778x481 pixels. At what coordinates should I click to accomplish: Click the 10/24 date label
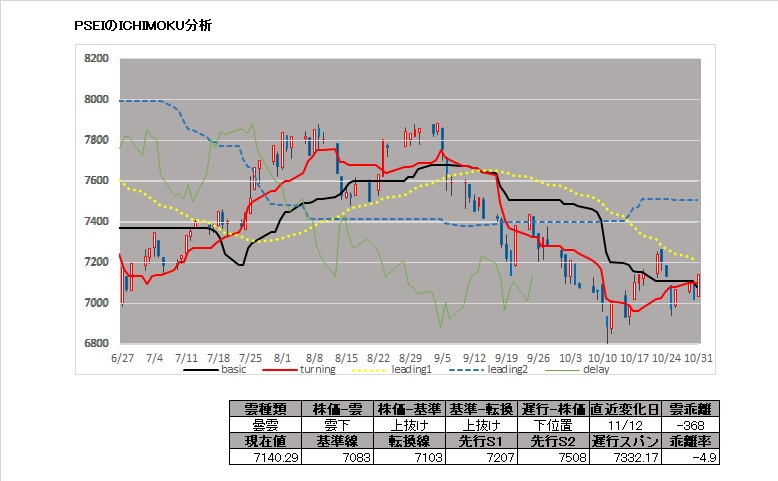(x=666, y=358)
